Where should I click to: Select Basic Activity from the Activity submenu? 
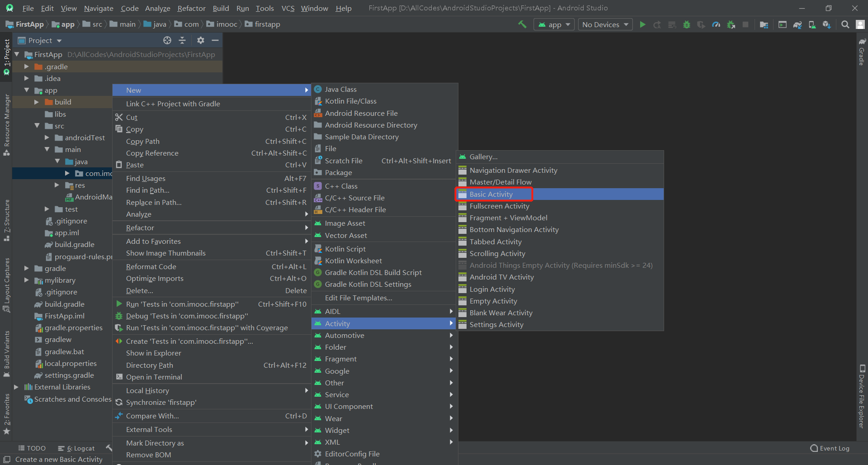coord(560,194)
